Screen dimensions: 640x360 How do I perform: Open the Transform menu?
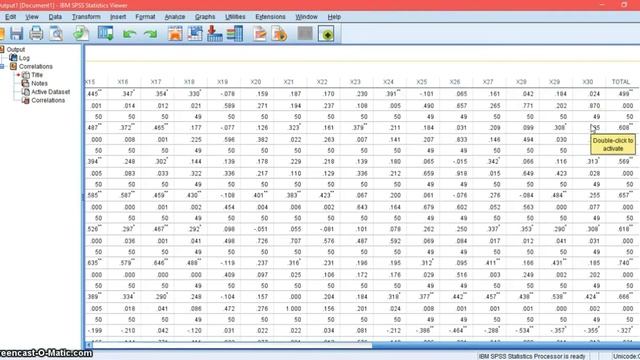tap(86, 17)
